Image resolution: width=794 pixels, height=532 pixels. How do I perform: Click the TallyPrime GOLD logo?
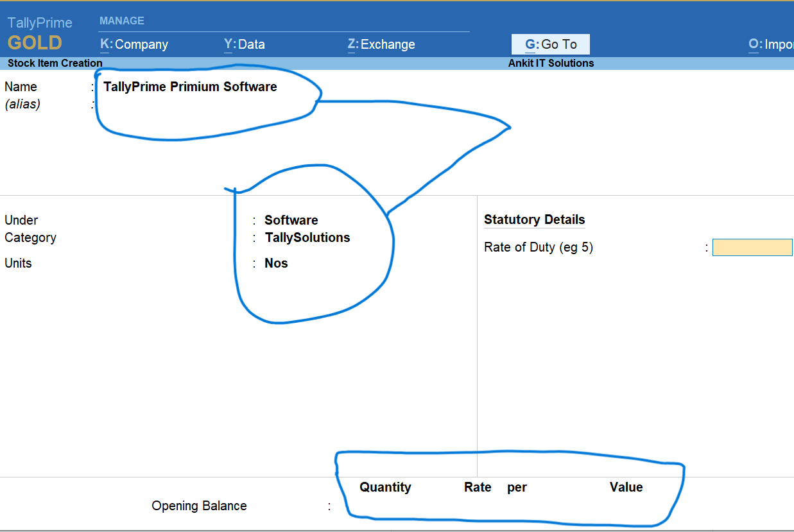coord(40,34)
